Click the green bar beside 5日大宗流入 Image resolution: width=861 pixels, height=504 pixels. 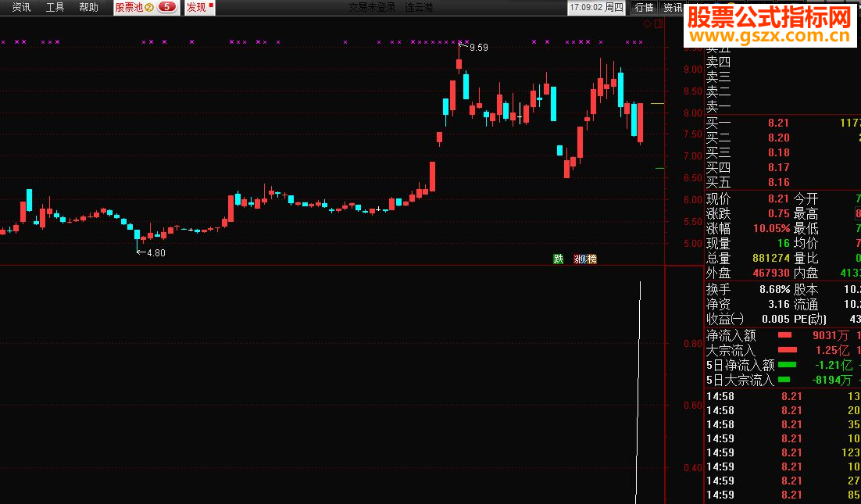pyautogui.click(x=784, y=380)
